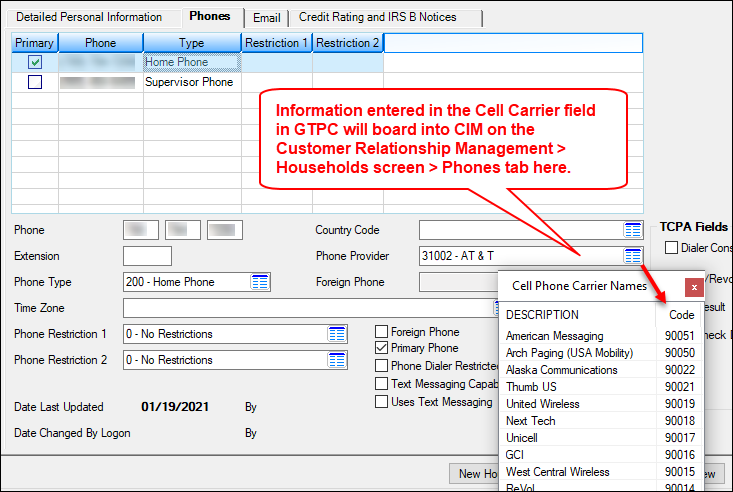Click the Restriction 2 column header
733x492 pixels.
coord(347,43)
